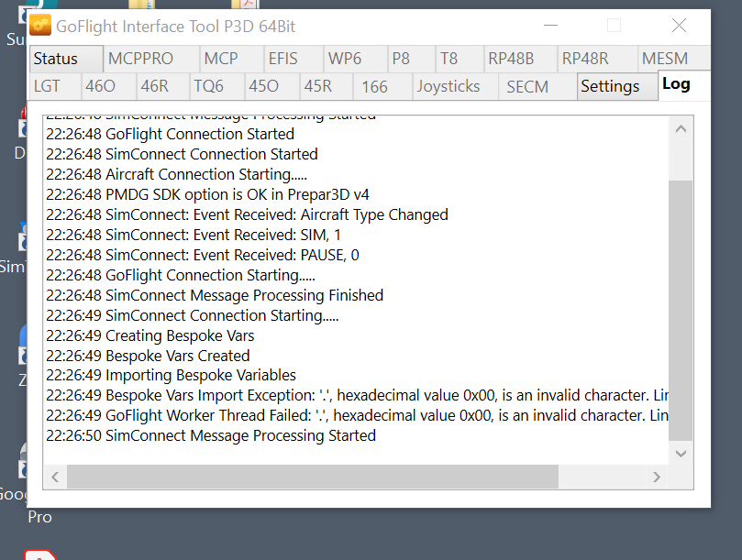Open the MESM tab

pyautogui.click(x=664, y=59)
